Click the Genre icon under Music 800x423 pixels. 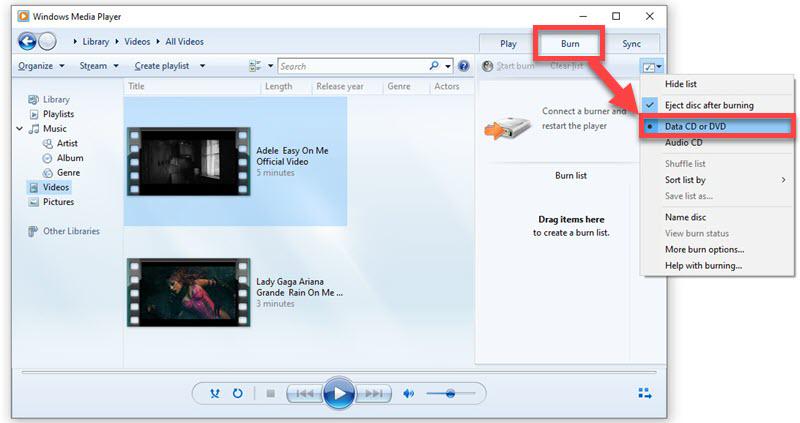47,173
